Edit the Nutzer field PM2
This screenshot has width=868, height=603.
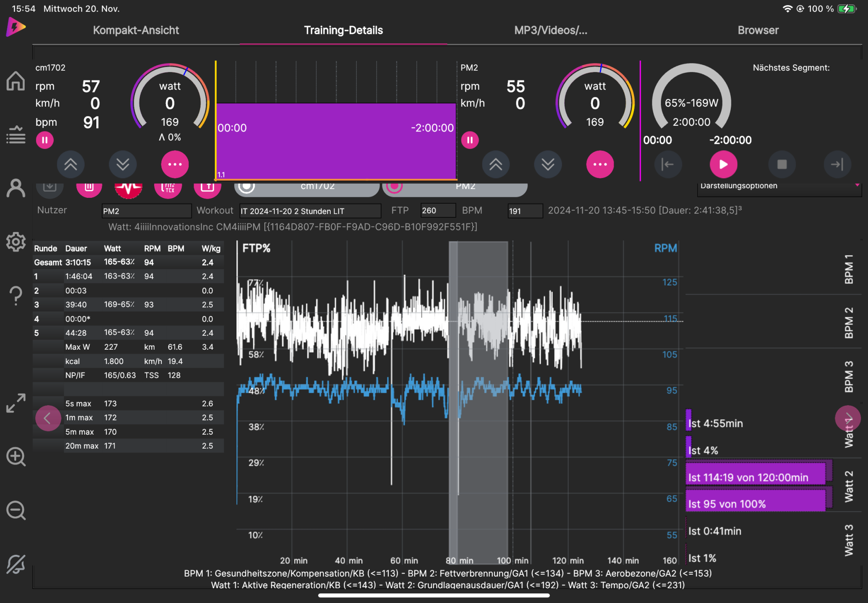146,211
